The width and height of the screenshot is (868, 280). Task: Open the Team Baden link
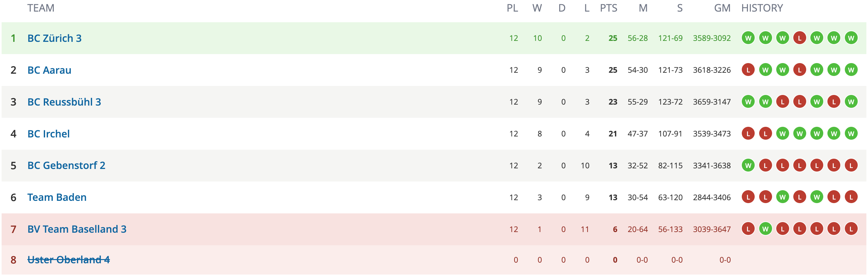(x=57, y=198)
